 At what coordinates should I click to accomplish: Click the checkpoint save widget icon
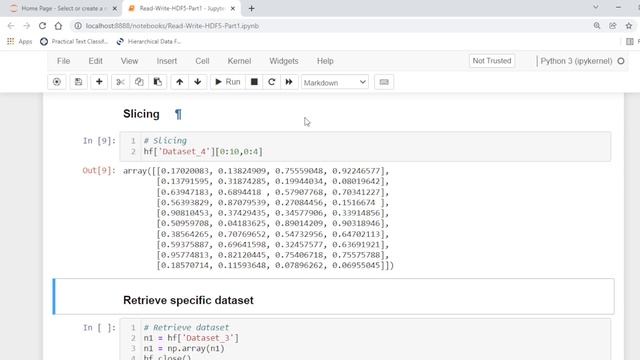click(57, 82)
